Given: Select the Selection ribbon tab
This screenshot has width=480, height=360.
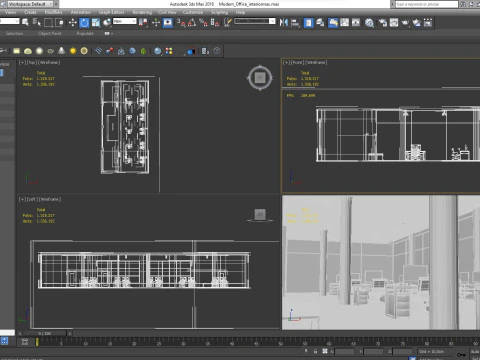Looking at the screenshot, I should tap(14, 33).
